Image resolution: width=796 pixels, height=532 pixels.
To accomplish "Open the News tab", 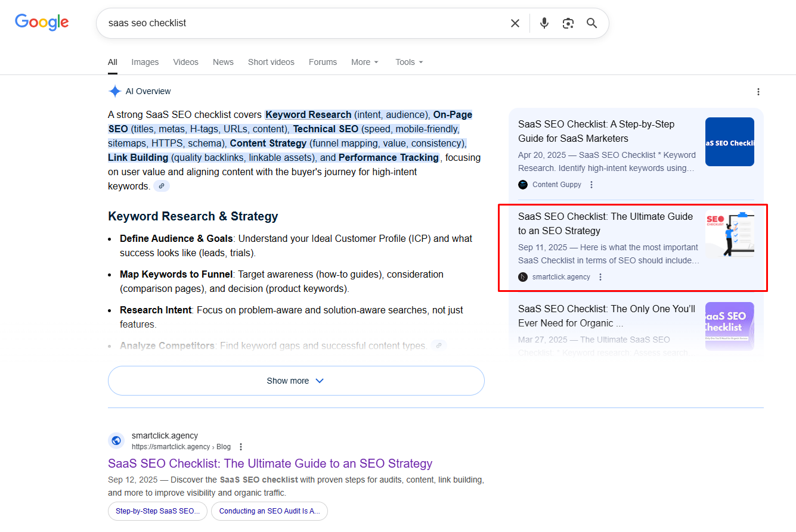I will 223,62.
